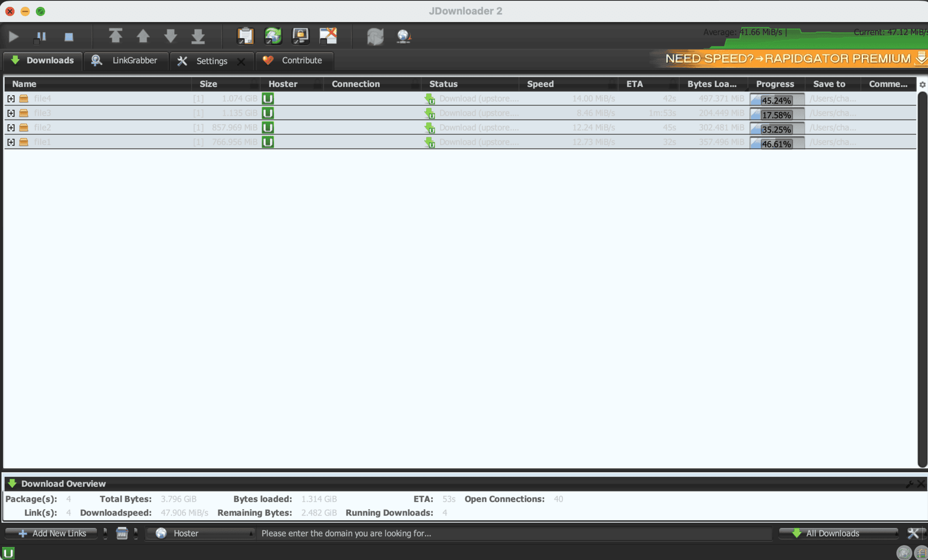Open the All Downloads view dropdown
The width and height of the screenshot is (928, 560).
click(839, 533)
